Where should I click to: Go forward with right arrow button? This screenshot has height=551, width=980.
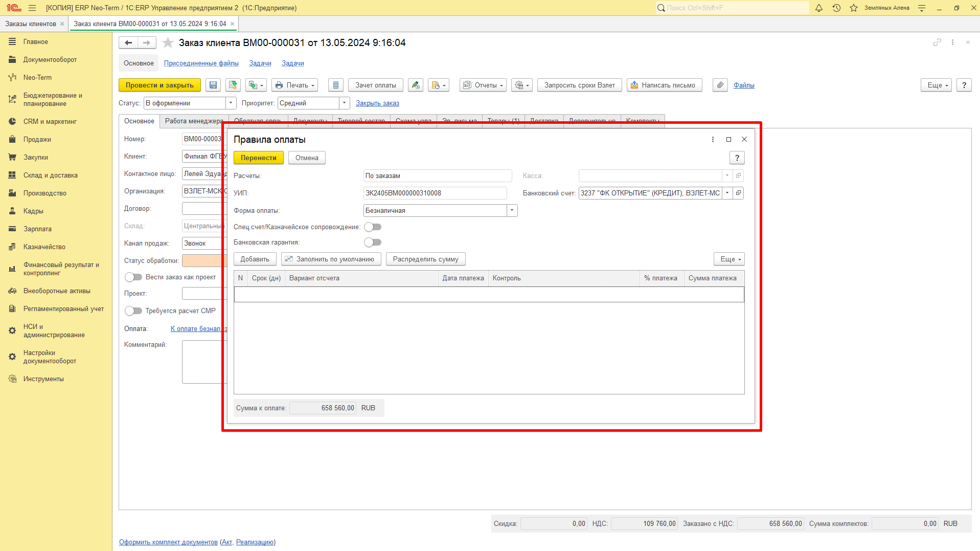click(147, 42)
